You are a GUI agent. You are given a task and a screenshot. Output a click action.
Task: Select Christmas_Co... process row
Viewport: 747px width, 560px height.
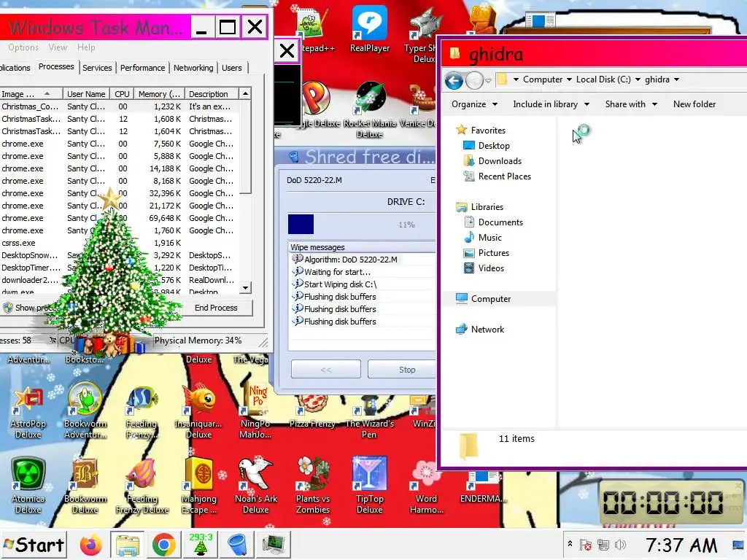click(119, 106)
